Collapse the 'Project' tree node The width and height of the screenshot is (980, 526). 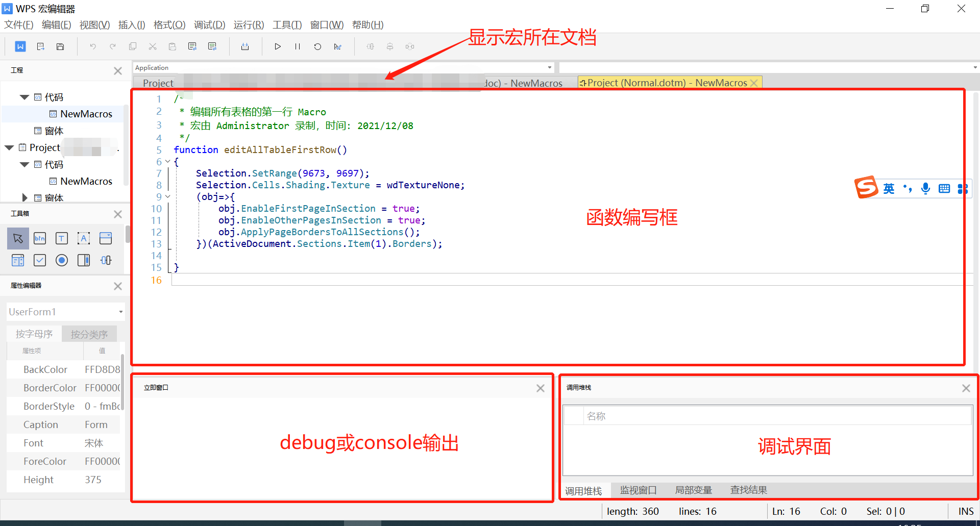coord(9,147)
